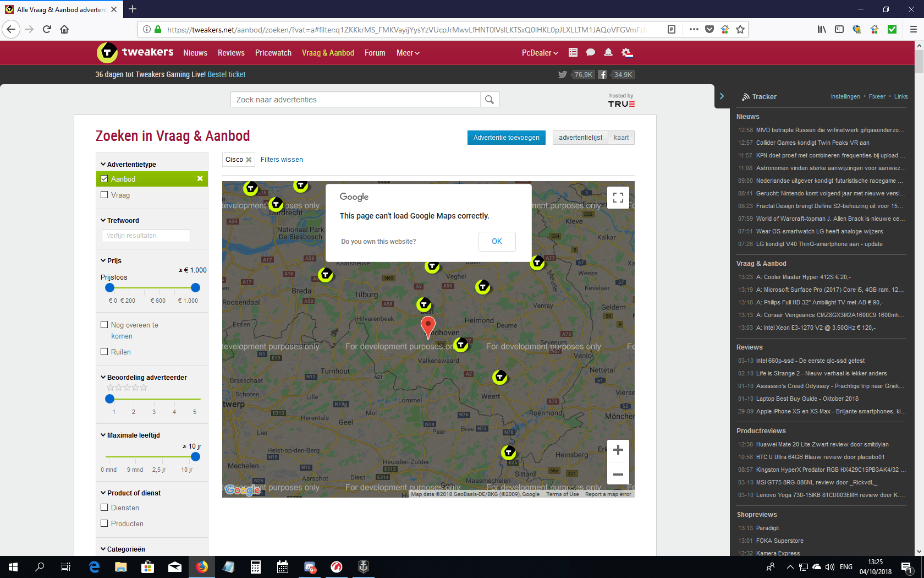Collapse the Product of dienst section
This screenshot has height=578, width=924.
(x=131, y=493)
